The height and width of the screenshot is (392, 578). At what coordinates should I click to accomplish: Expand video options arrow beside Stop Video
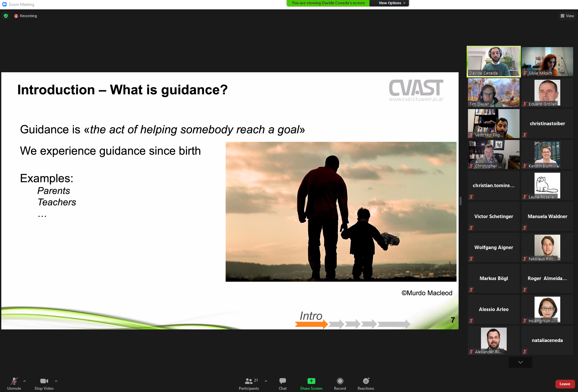click(x=56, y=381)
